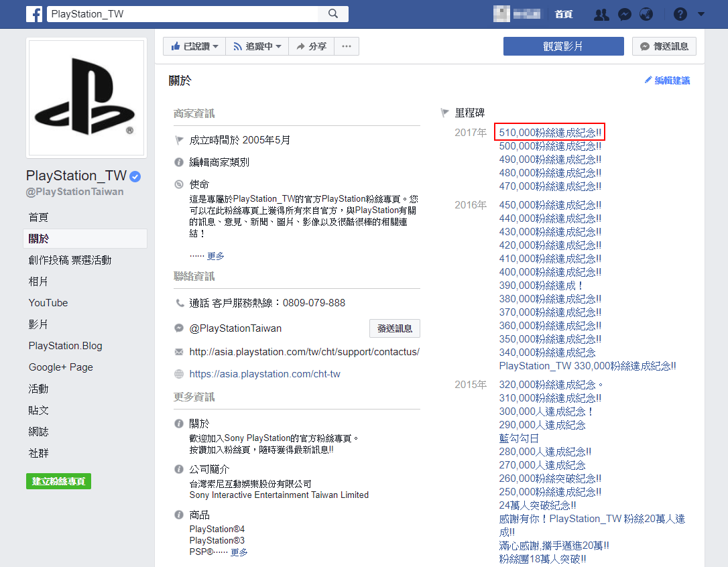
Task: Click the PlayStation profile picture
Action: pos(86,99)
